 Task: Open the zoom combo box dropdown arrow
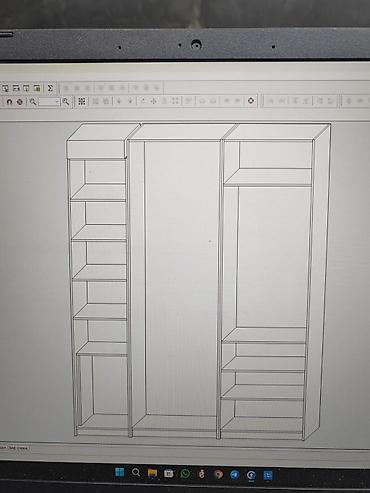[57, 102]
